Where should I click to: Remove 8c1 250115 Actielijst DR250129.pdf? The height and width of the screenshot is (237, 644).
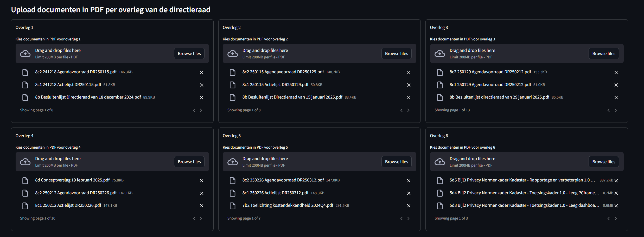[x=409, y=85]
